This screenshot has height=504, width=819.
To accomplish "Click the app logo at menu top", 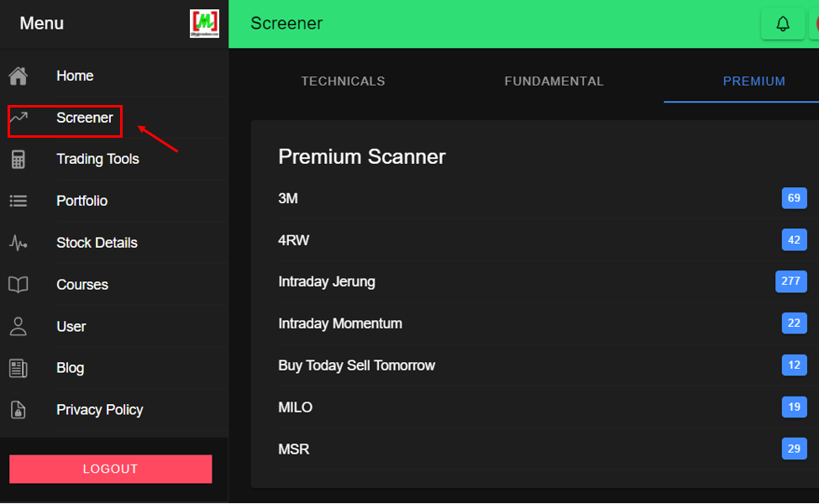I will [x=204, y=23].
